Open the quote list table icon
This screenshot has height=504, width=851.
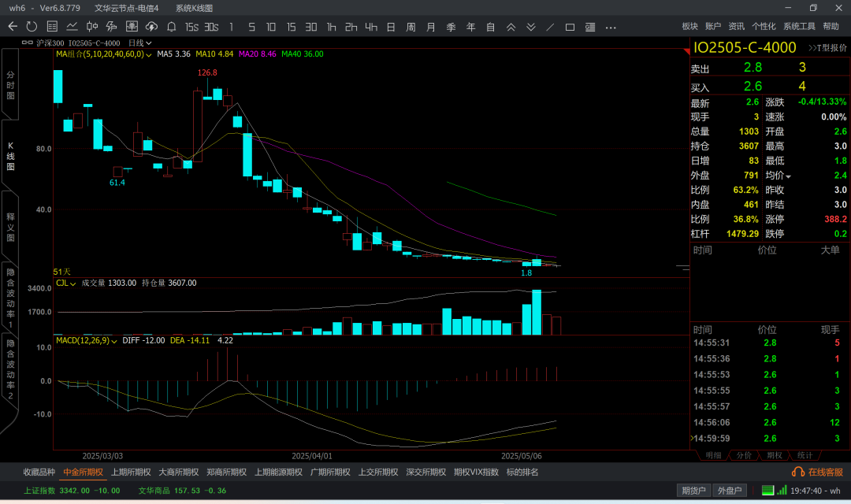tap(51, 27)
